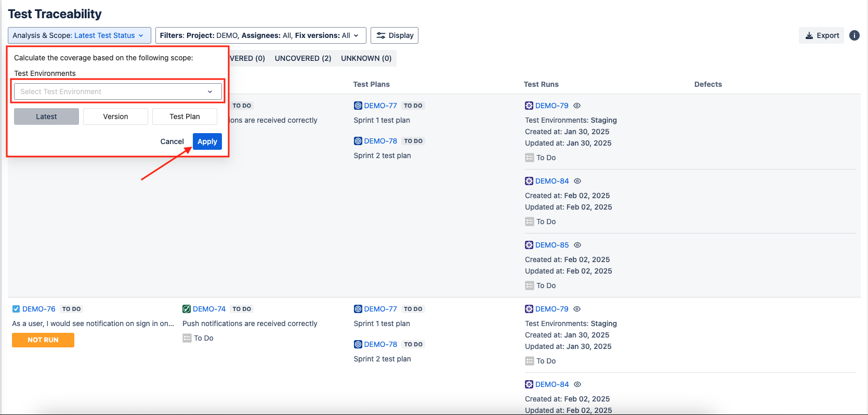Open the Filters dropdown
This screenshot has width=868, height=415.
tap(260, 35)
